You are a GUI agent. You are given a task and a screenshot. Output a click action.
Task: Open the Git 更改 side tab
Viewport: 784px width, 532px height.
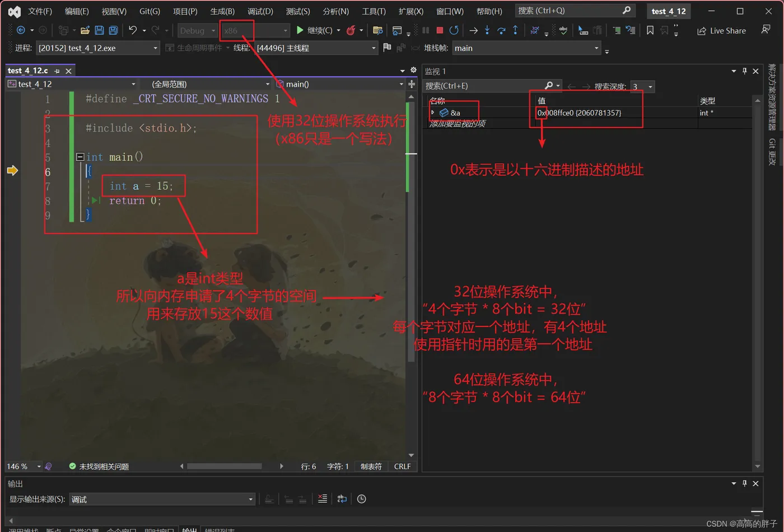(x=772, y=152)
